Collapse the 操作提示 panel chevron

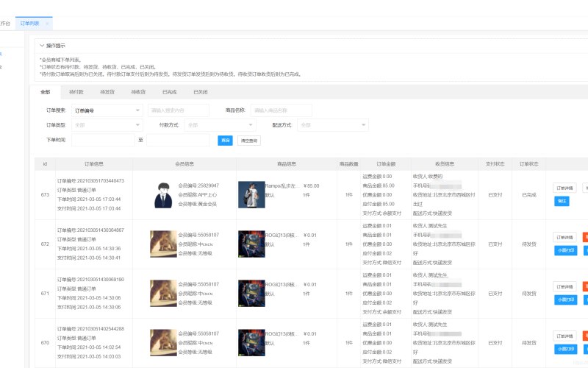tap(42, 46)
